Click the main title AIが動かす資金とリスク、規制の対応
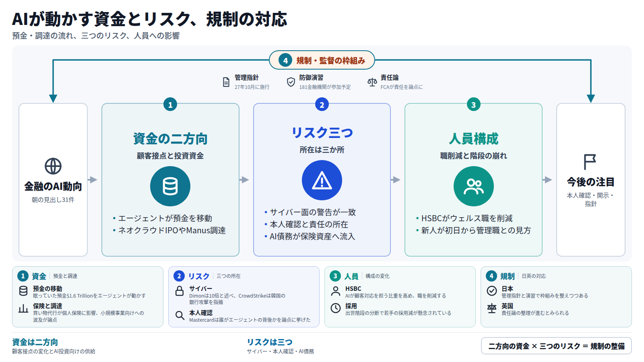This screenshot has height=362, width=644. click(x=150, y=19)
